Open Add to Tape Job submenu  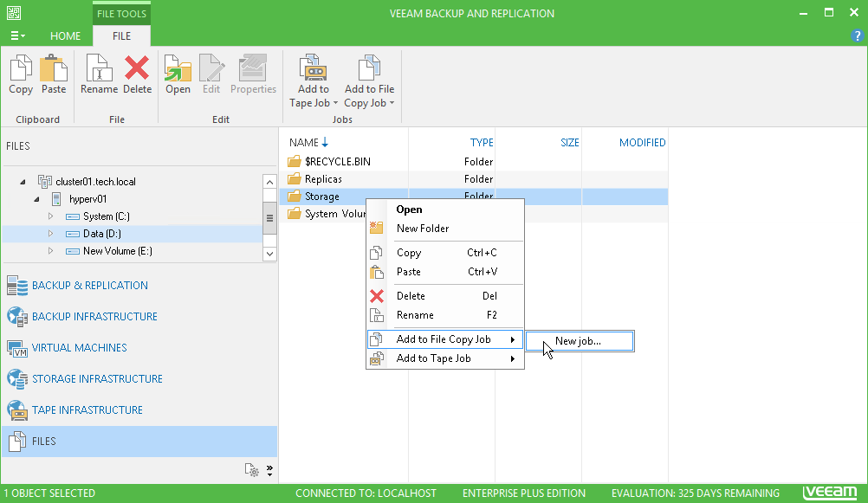coord(445,358)
